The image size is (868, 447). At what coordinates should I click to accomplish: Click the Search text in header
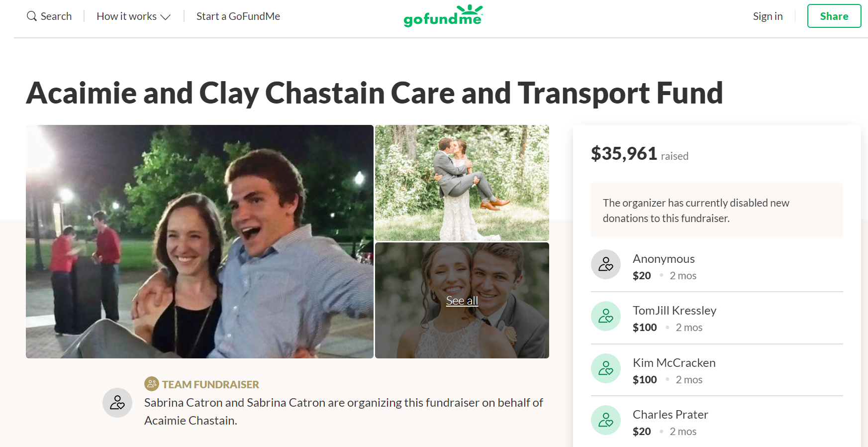56,16
